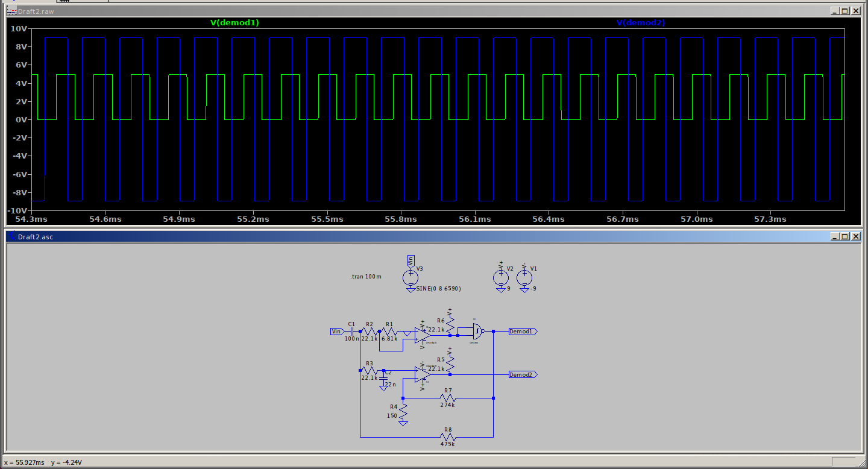Maximize the Draft2.asc schematic window
Viewport: 868px width, 469px height.
tap(844, 237)
